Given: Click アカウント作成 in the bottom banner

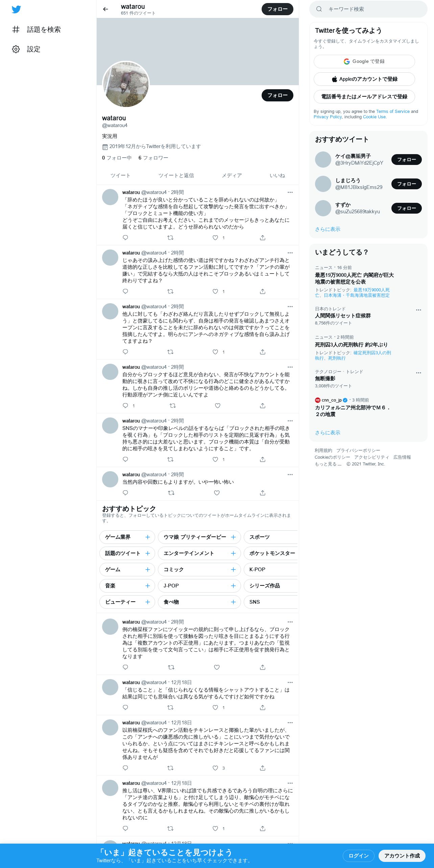Looking at the screenshot, I should (x=402, y=855).
